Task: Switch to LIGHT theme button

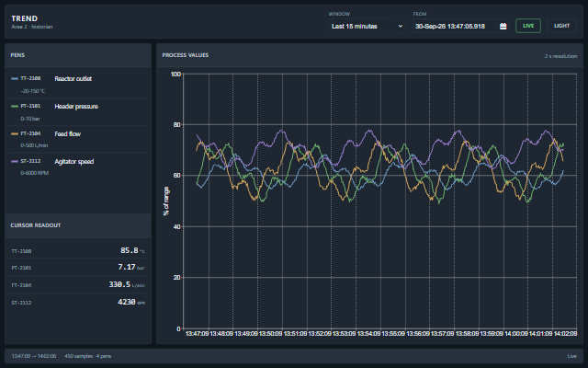Action: click(x=561, y=26)
